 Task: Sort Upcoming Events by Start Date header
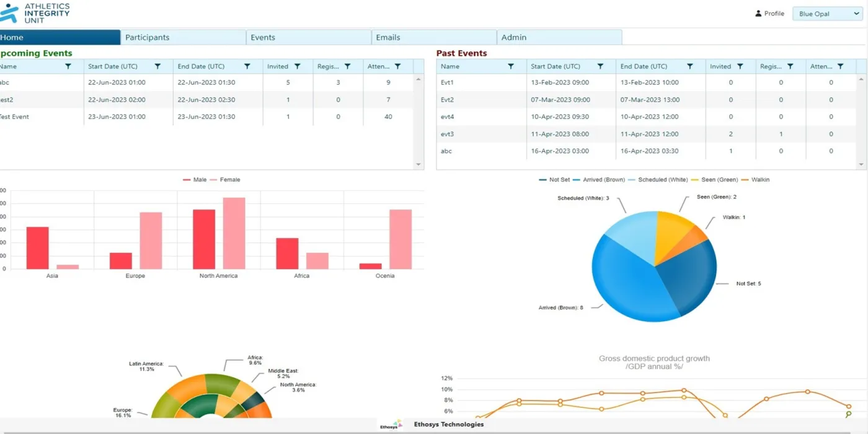(x=113, y=66)
